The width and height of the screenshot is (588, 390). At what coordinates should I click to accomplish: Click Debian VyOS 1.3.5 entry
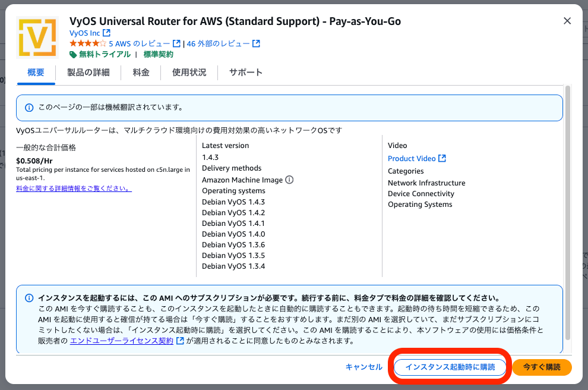pos(233,255)
